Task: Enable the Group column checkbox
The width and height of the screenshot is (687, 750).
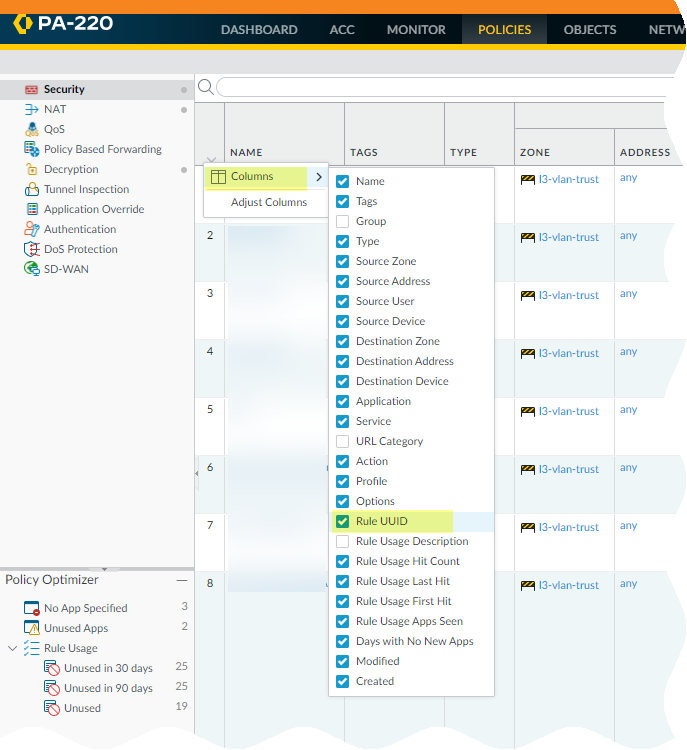Action: (343, 221)
